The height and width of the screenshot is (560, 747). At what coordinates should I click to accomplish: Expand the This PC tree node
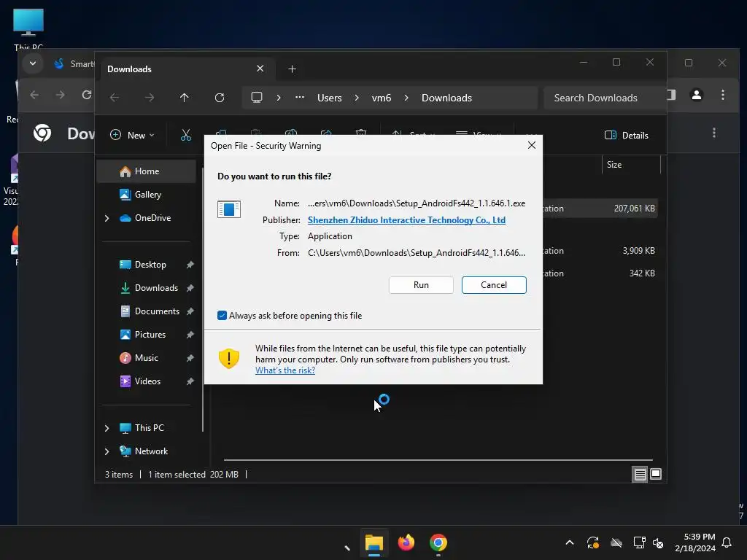(107, 427)
